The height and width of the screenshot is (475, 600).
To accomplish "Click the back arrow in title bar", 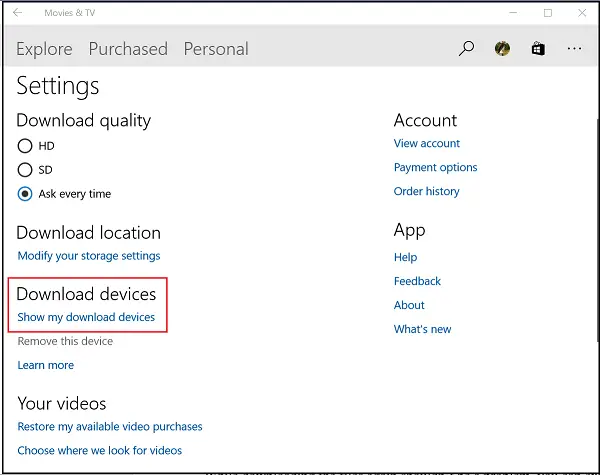I will pyautogui.click(x=18, y=13).
